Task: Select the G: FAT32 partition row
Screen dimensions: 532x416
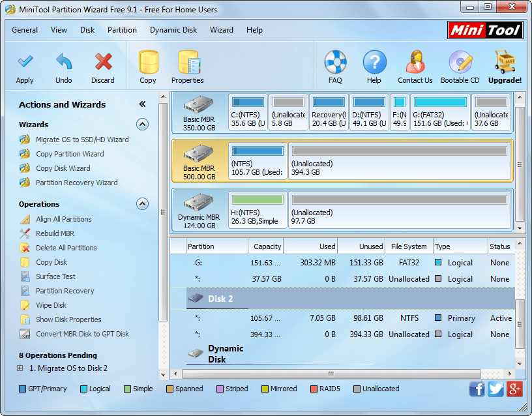Action: click(x=343, y=263)
